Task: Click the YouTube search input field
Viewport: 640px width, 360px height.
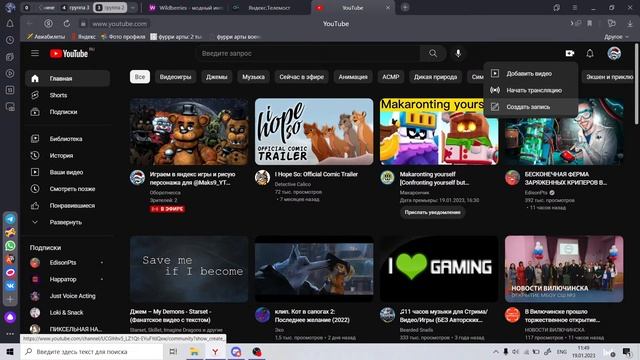Action: tap(308, 53)
